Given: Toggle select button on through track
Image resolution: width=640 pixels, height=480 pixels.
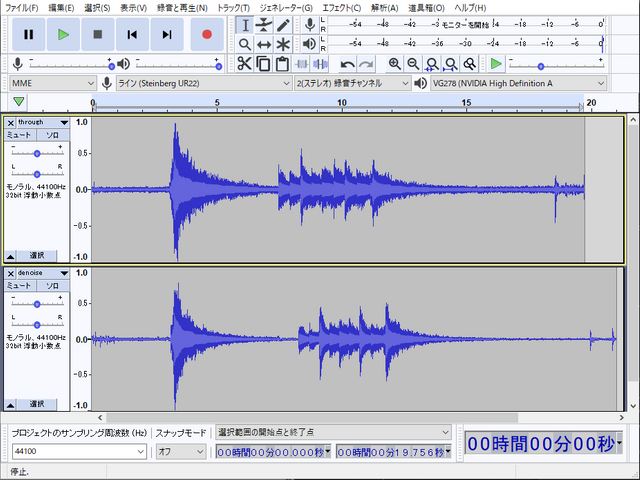Looking at the screenshot, I should tap(37, 256).
